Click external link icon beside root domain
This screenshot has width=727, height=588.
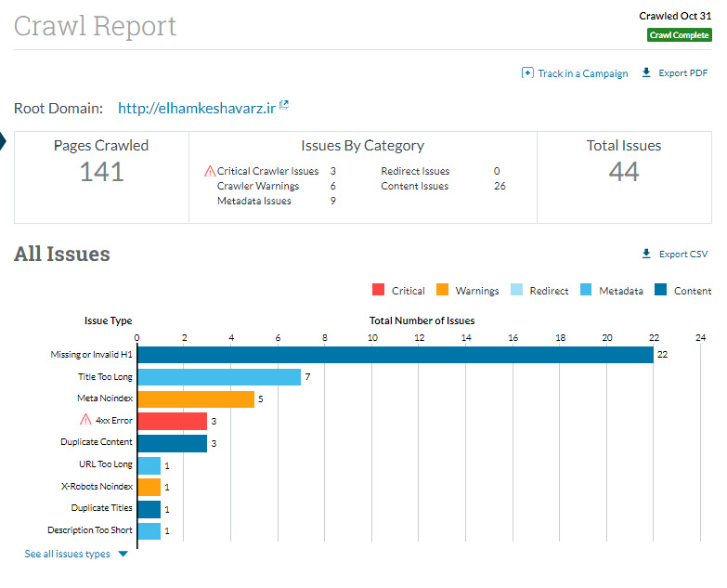pos(283,107)
